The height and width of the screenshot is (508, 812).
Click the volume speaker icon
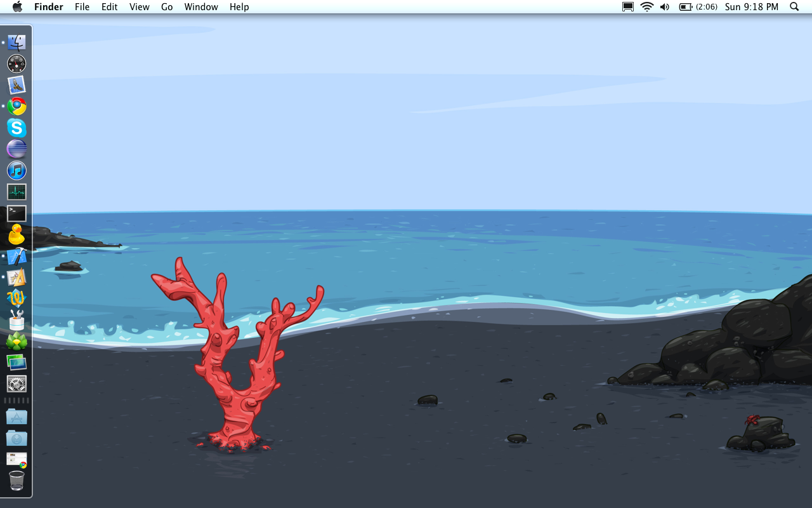point(664,7)
